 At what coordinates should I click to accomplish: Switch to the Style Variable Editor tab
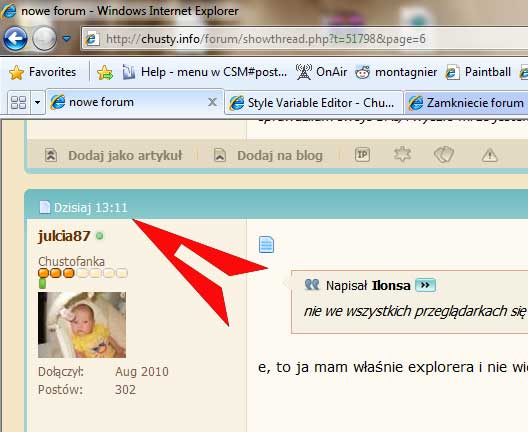click(314, 103)
